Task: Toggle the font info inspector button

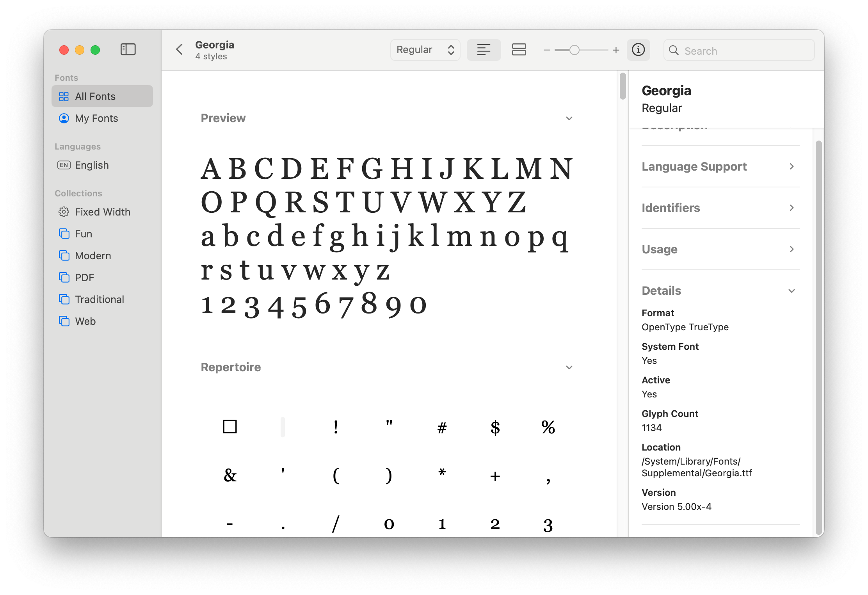Action: click(638, 50)
